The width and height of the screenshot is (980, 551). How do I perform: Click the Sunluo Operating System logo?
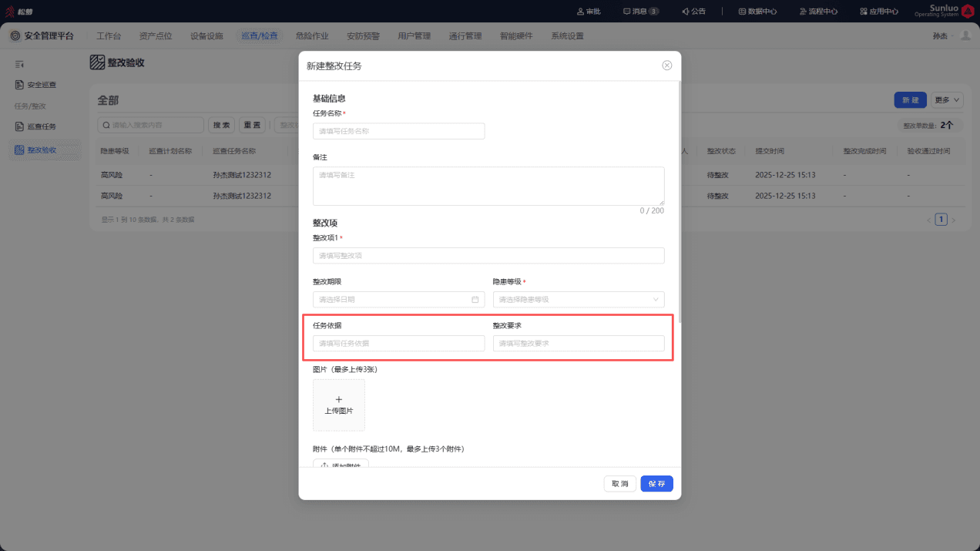pos(944,11)
